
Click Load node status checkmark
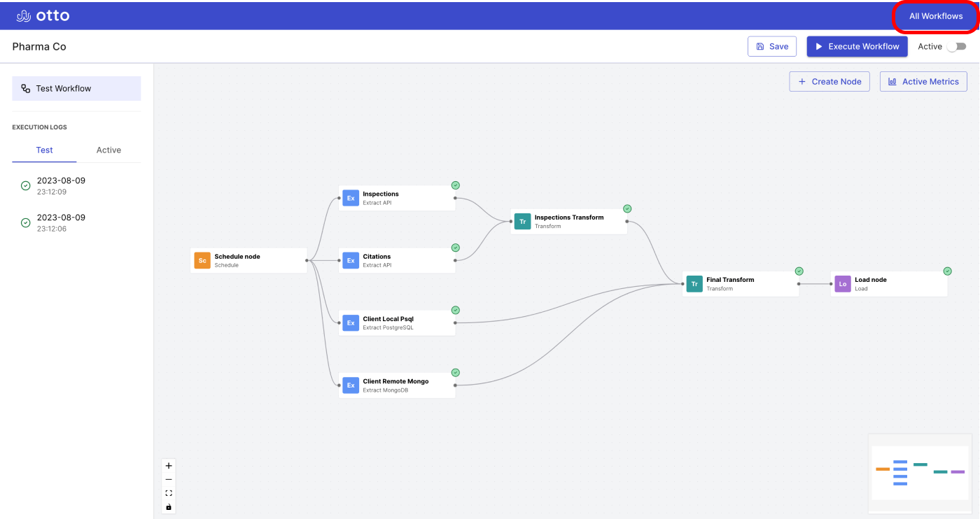click(948, 271)
